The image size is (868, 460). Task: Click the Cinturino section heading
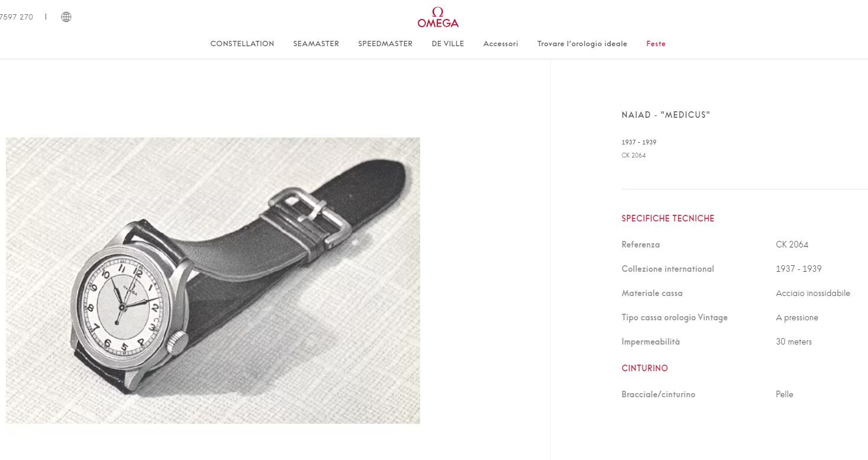(x=644, y=368)
